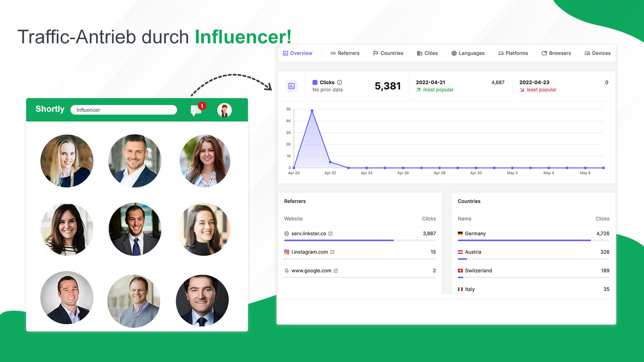Select the man with blue tie photo
This screenshot has width=644, height=362.
[x=135, y=229]
